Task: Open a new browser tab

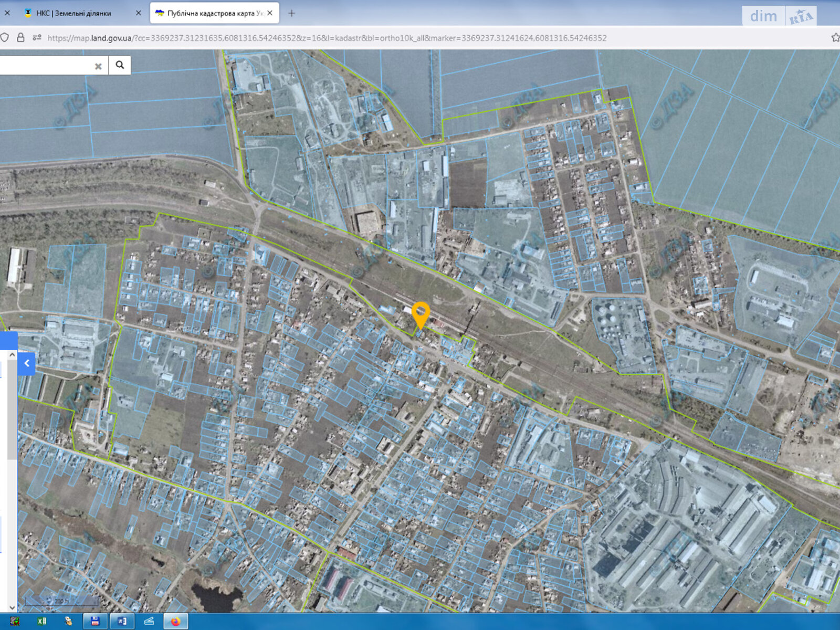Action: (292, 13)
